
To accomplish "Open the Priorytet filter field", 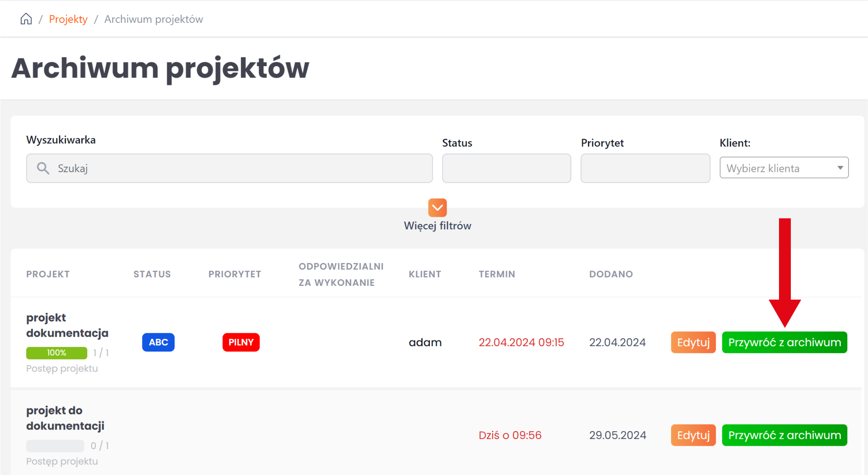I will pyautogui.click(x=645, y=168).
